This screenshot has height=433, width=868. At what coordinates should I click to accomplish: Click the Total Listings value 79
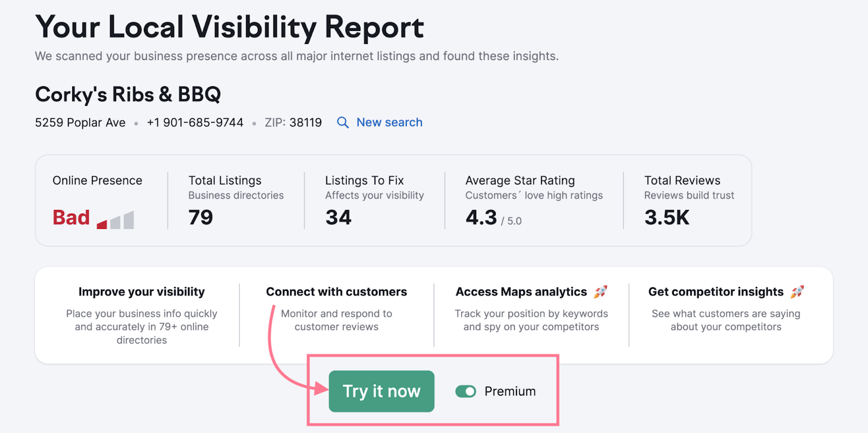pyautogui.click(x=201, y=218)
